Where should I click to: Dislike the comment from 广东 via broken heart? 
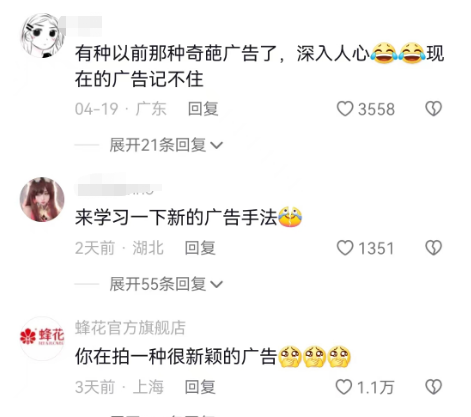(433, 109)
